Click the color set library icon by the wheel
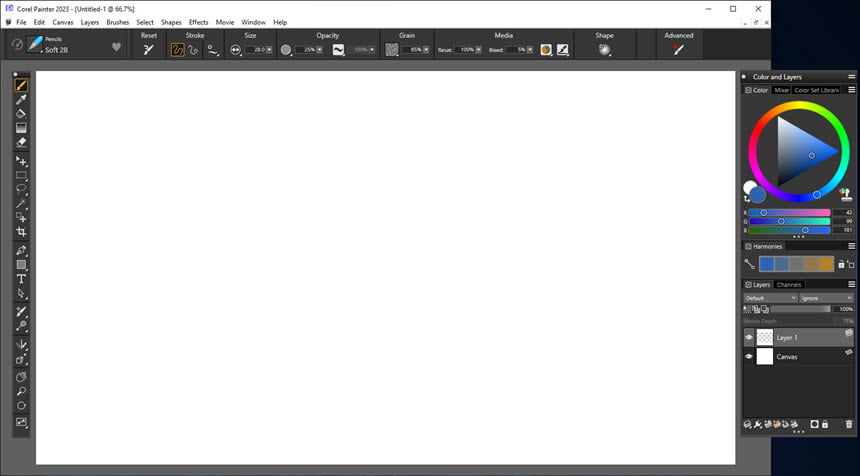The image size is (860, 476). [845, 194]
